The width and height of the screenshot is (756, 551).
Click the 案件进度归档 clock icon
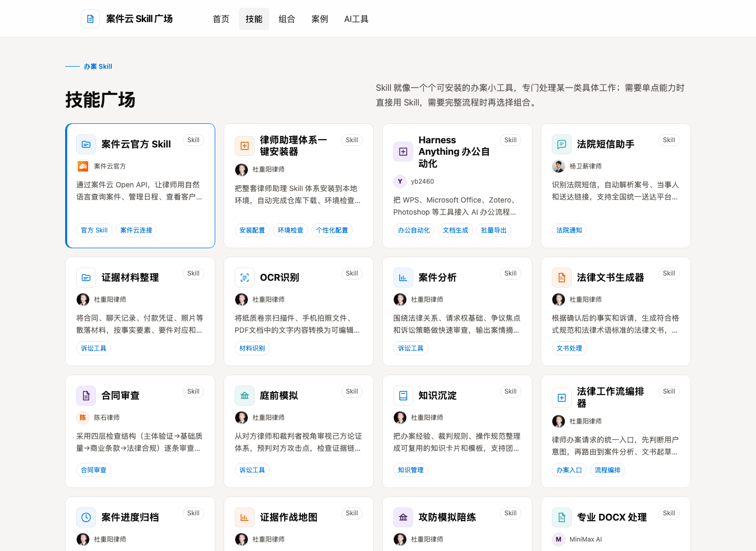tap(86, 517)
